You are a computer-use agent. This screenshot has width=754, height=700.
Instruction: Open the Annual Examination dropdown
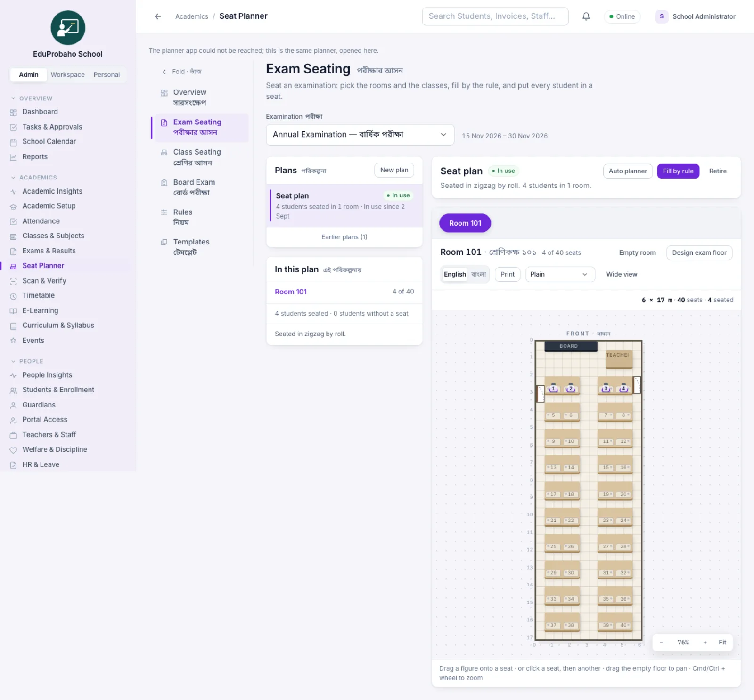(x=360, y=135)
